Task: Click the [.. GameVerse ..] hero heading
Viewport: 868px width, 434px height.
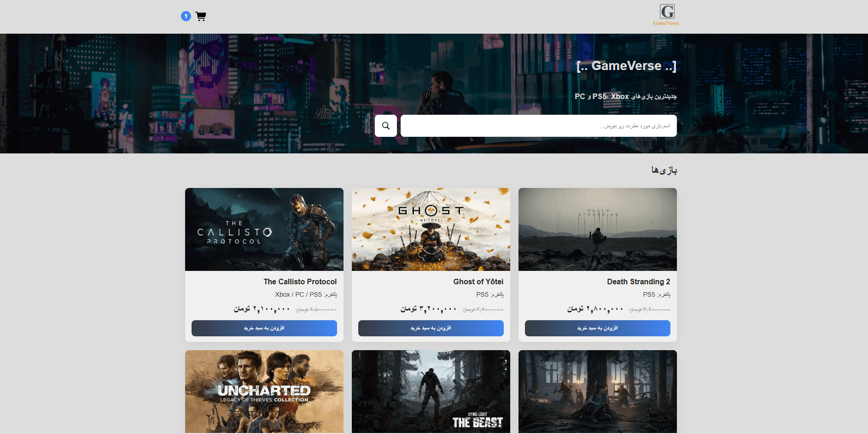Action: [626, 66]
